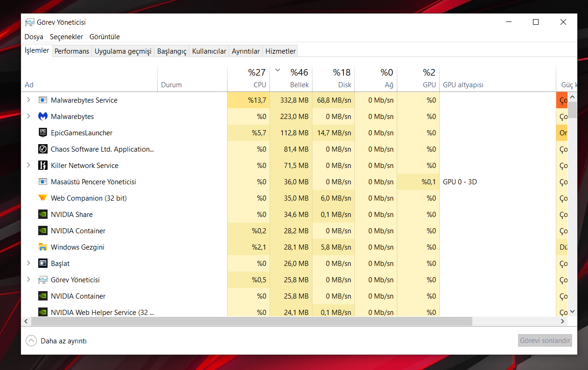Viewport: 588px width, 370px height.
Task: Click the 71,5 MB memory value
Action: [x=296, y=166]
